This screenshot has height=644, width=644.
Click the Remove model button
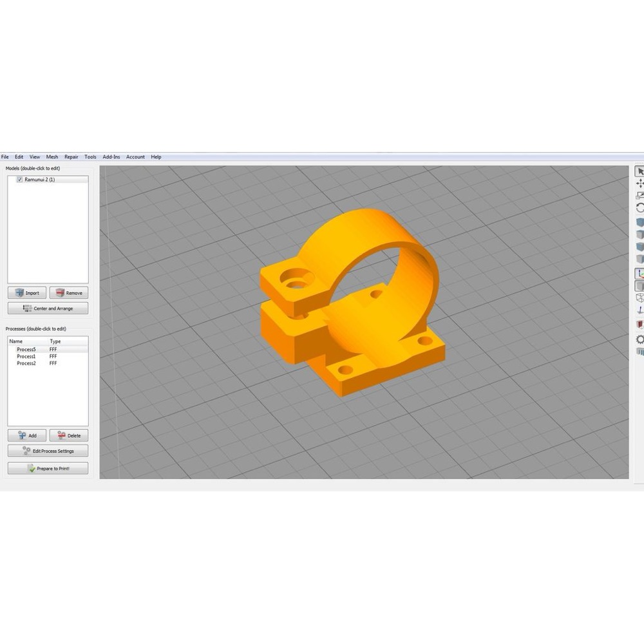point(69,293)
